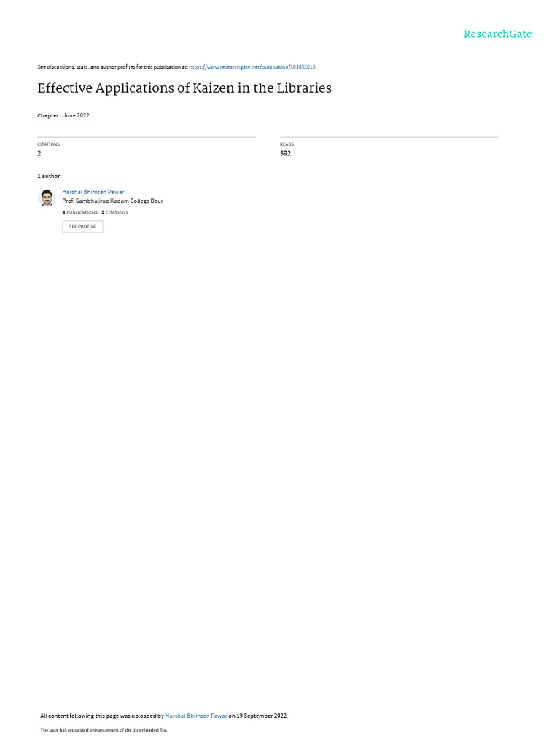Click the Reads count 592
The height and width of the screenshot is (747, 560).
(x=285, y=153)
